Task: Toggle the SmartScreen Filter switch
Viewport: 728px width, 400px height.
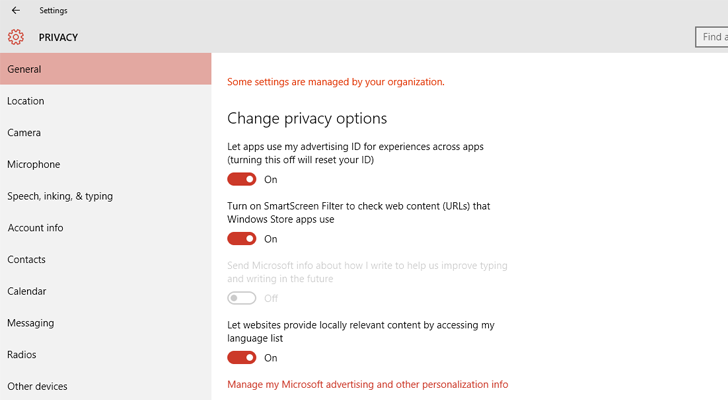Action: click(x=241, y=239)
